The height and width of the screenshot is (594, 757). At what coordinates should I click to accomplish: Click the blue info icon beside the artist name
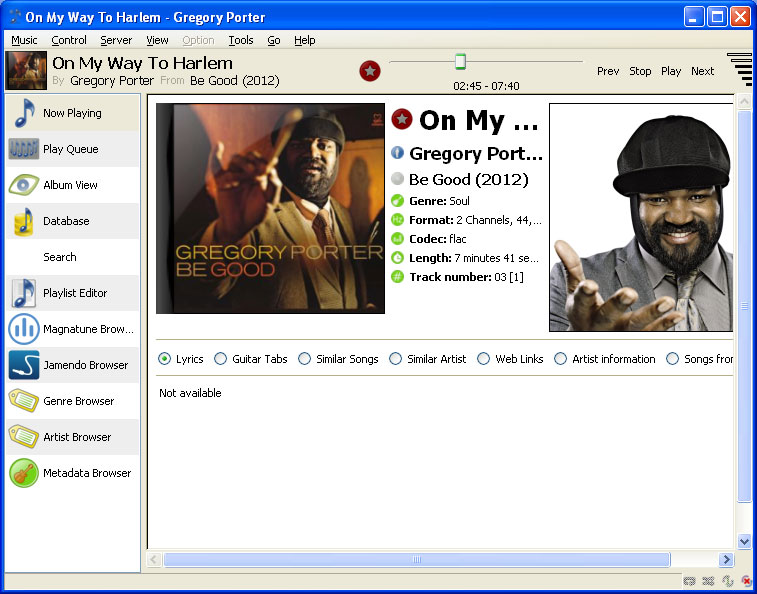click(397, 153)
